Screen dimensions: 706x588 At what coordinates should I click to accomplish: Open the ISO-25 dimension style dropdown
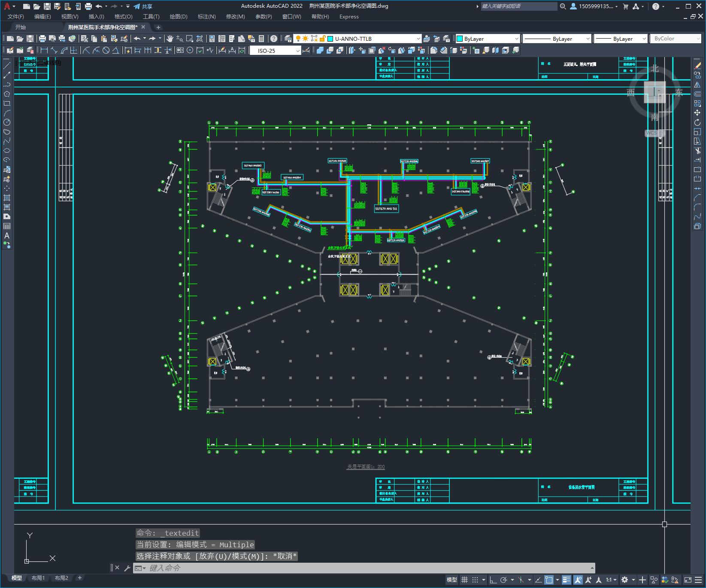pos(298,51)
